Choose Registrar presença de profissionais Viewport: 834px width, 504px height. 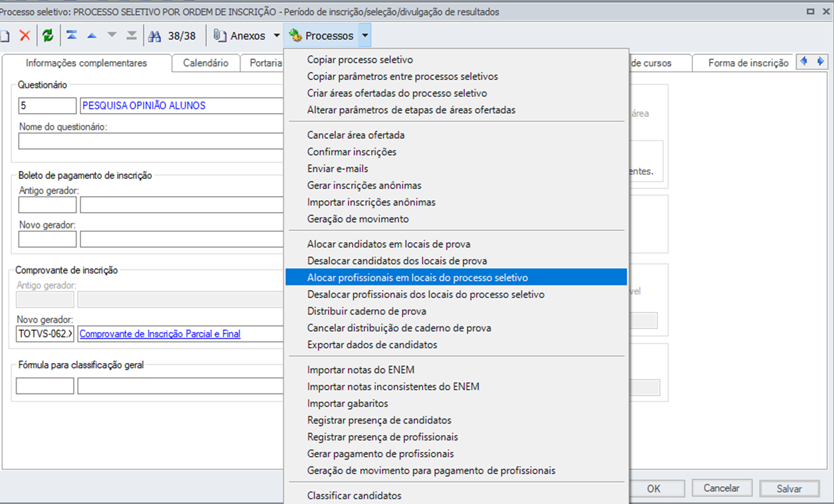[x=456, y=437]
